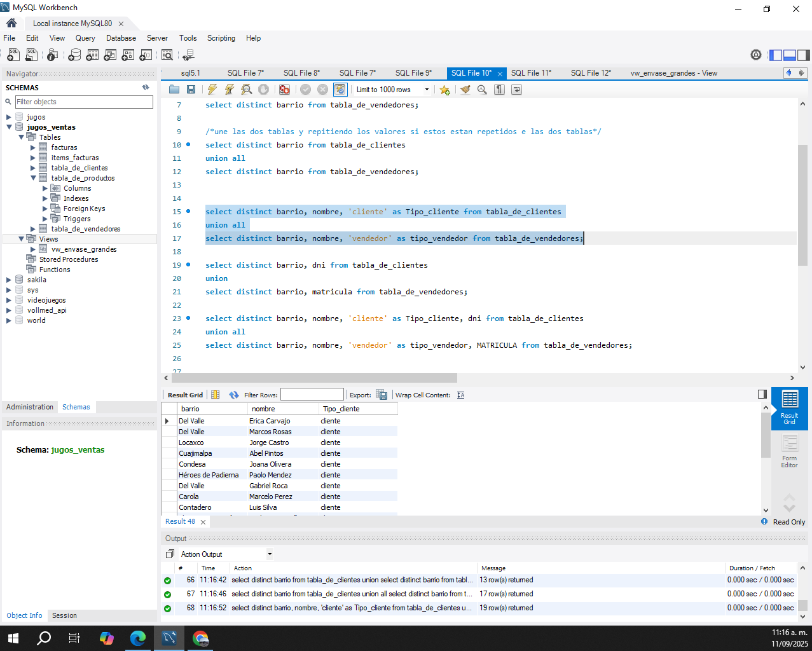Refresh the schemas list
Viewport: 812px width, 651px height.
[146, 88]
